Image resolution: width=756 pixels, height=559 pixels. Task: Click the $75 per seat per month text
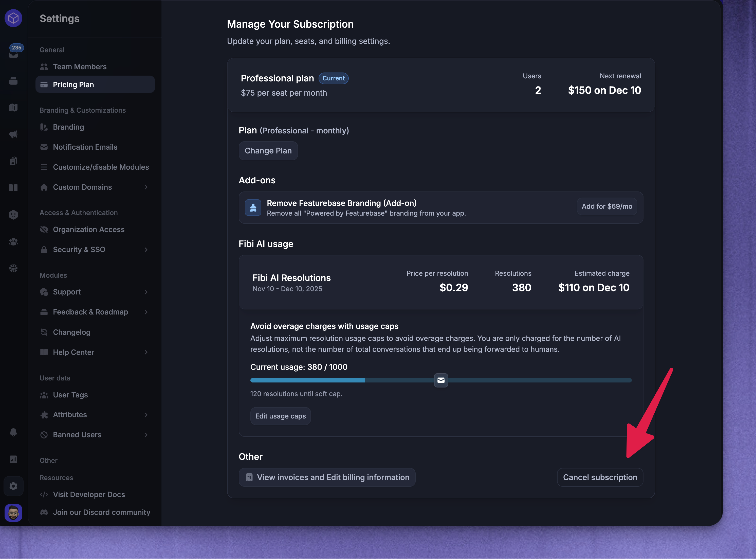pos(284,93)
